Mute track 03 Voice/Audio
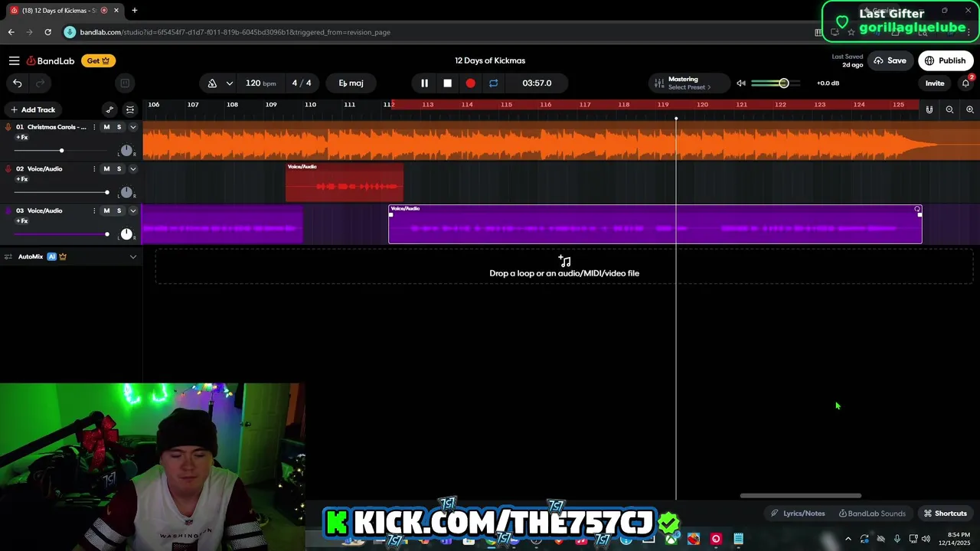 (x=106, y=210)
